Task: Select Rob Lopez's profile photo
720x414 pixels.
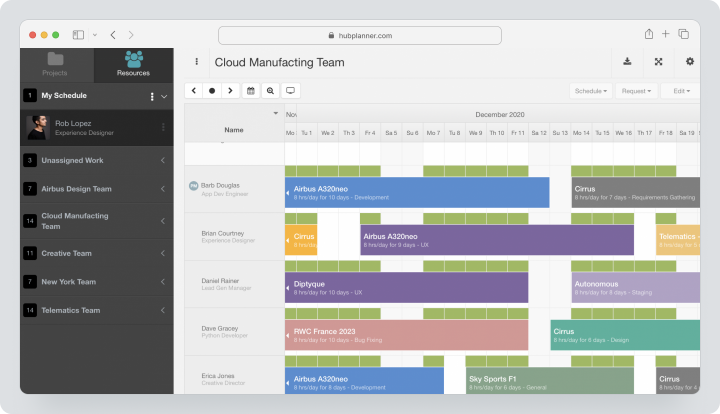Action: point(38,127)
